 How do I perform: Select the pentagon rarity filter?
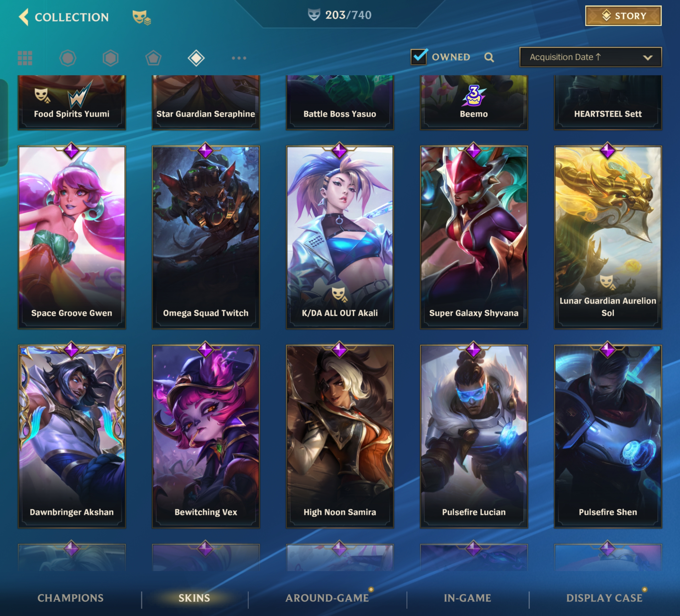point(154,58)
